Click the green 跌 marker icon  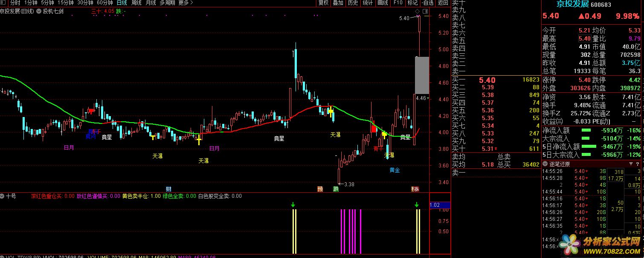336,189
